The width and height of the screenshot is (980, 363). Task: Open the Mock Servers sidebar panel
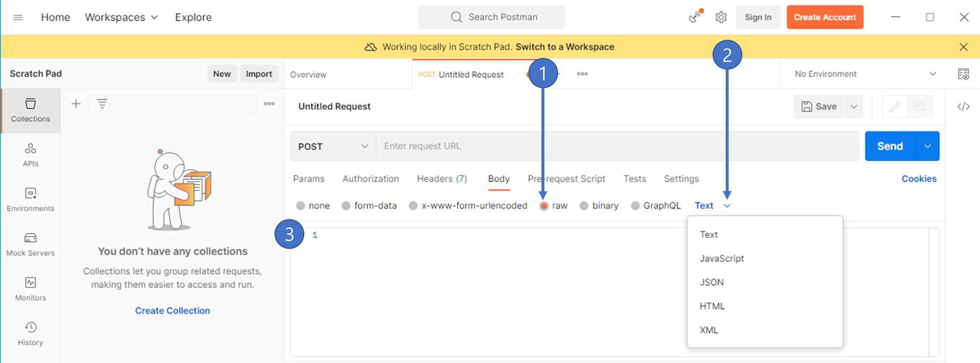pyautogui.click(x=30, y=244)
